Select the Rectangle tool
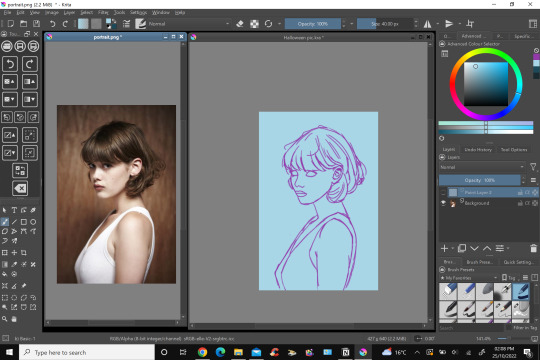 24,222
